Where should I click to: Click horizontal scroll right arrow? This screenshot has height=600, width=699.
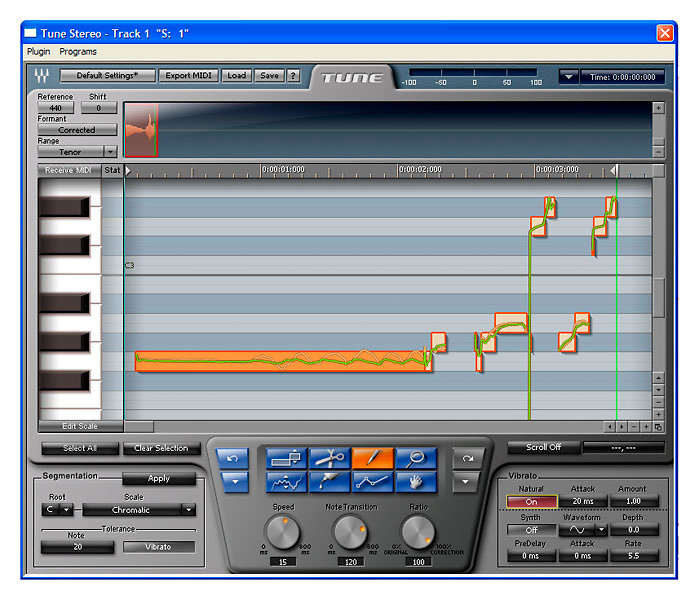pos(622,427)
